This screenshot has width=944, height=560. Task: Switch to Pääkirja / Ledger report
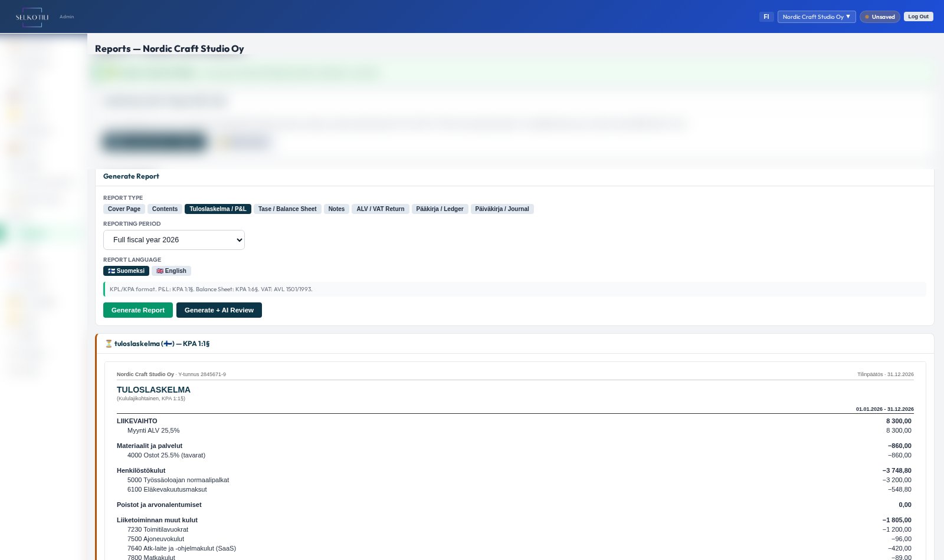(440, 209)
